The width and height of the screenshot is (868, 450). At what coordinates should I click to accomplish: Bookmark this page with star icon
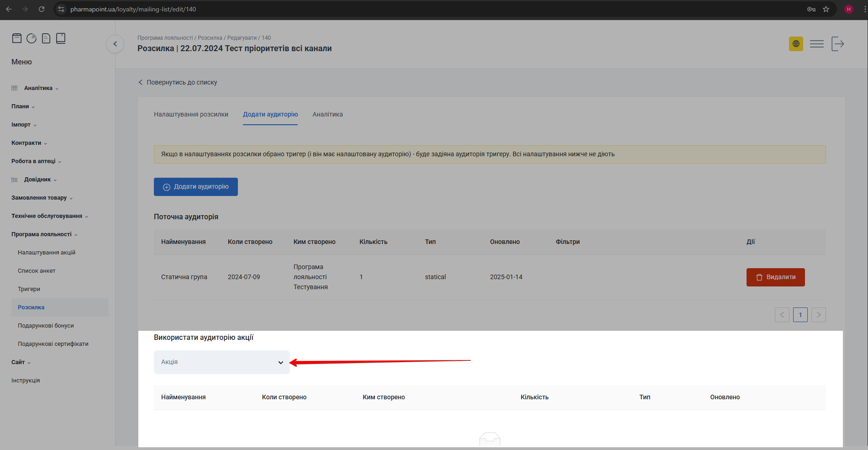click(826, 9)
